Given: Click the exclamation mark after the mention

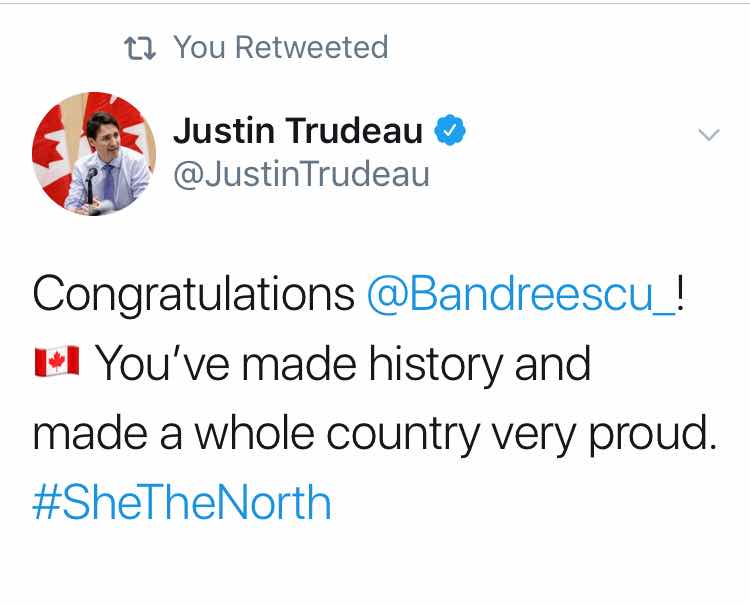Looking at the screenshot, I should click(681, 293).
